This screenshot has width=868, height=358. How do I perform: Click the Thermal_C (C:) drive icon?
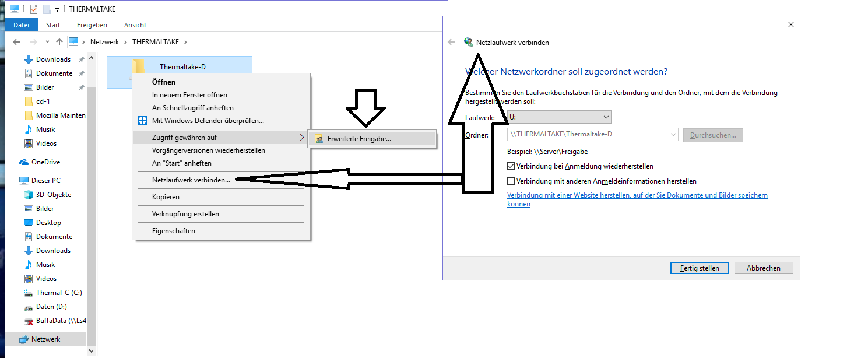coord(28,293)
